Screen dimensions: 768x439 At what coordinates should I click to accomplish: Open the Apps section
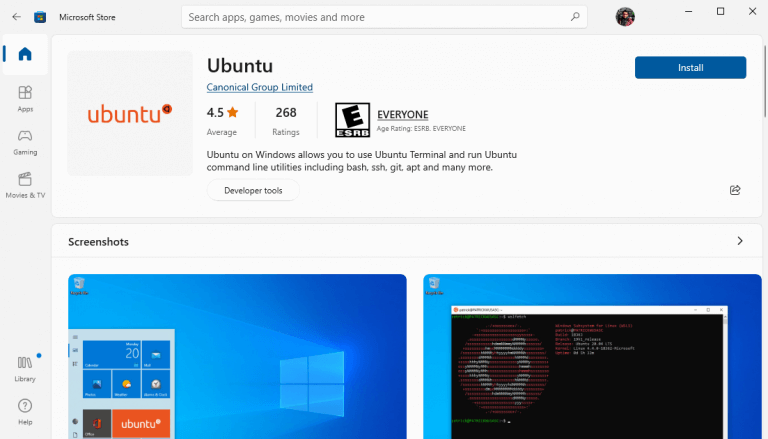tap(25, 98)
